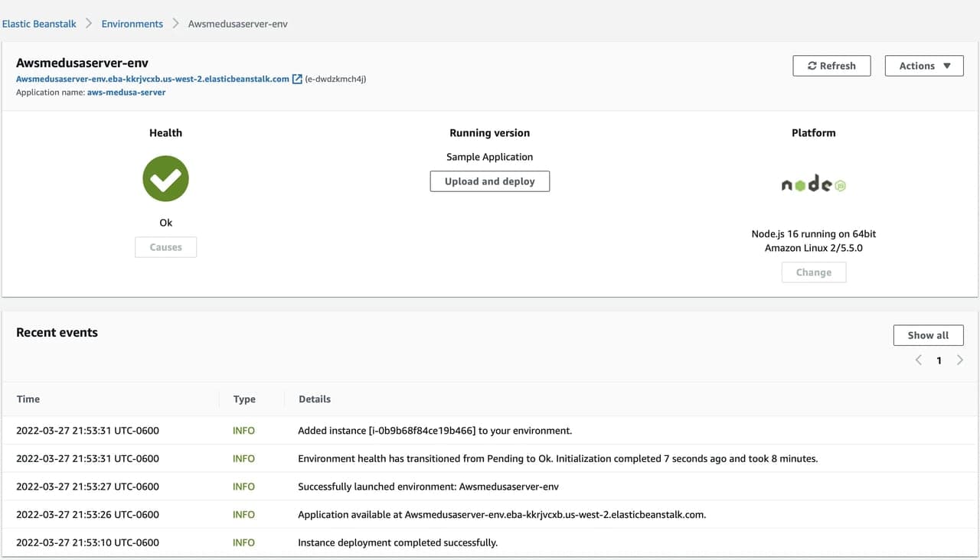Image resolution: width=980 pixels, height=560 pixels.
Task: Go to the previous events page arrow
Action: tap(919, 360)
